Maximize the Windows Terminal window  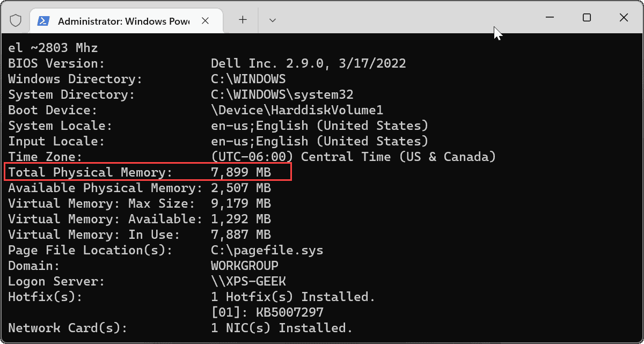[x=587, y=18]
